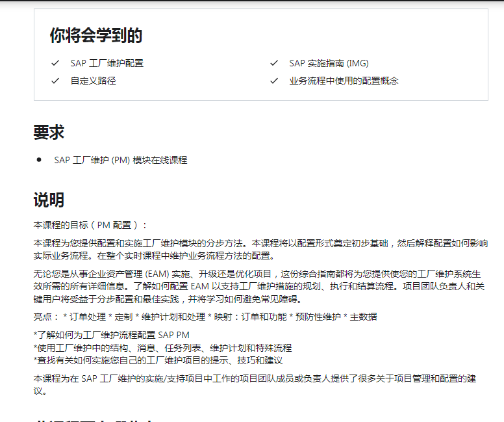This screenshot has width=504, height=422.
Task: Click the text 自定义路径
Action: (94, 81)
